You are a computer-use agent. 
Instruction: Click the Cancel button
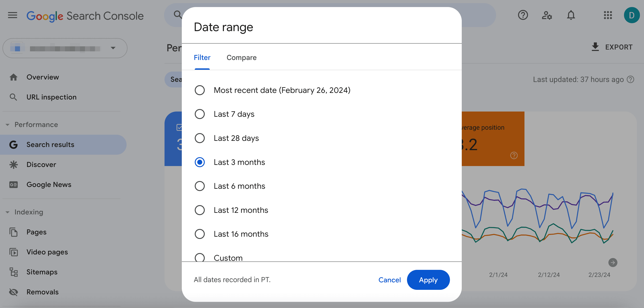click(390, 280)
